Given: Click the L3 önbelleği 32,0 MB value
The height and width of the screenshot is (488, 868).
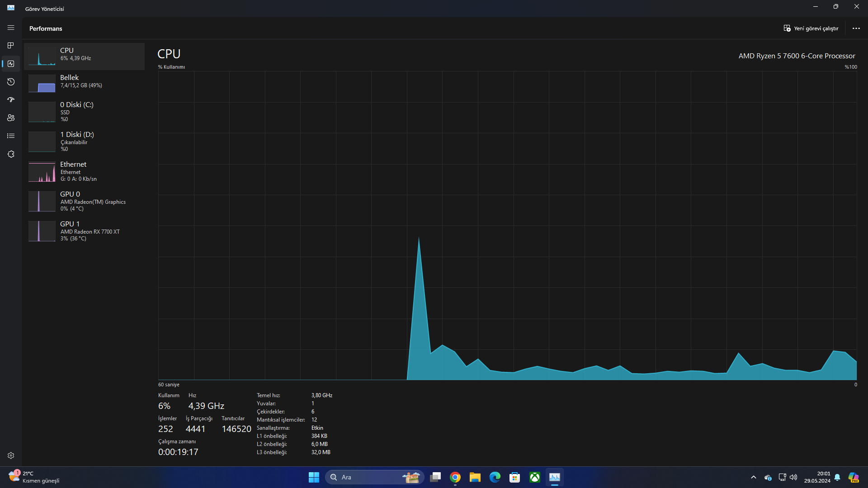Looking at the screenshot, I should point(321,452).
